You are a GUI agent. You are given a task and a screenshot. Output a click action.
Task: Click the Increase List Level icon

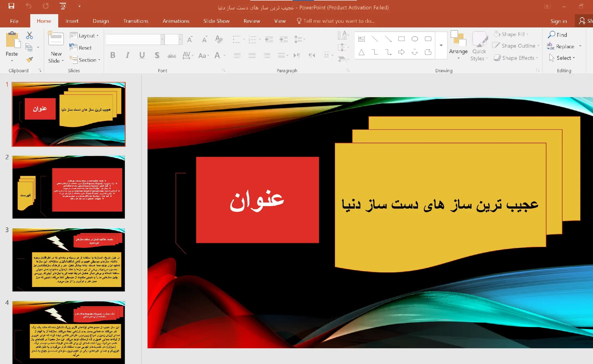283,39
